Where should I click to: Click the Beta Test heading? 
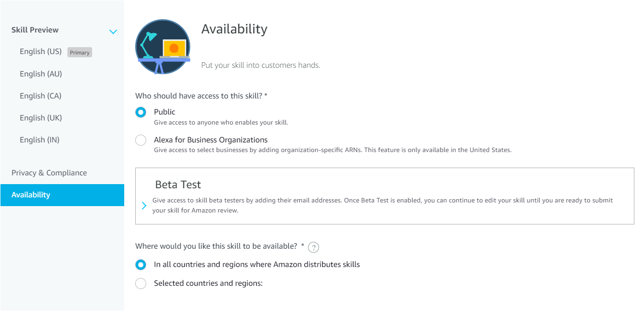[178, 184]
